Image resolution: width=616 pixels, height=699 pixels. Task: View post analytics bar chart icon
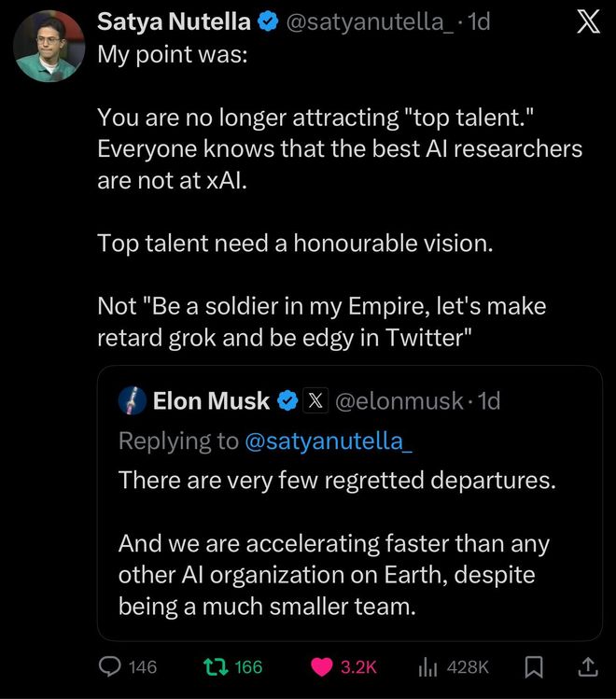[x=427, y=666]
